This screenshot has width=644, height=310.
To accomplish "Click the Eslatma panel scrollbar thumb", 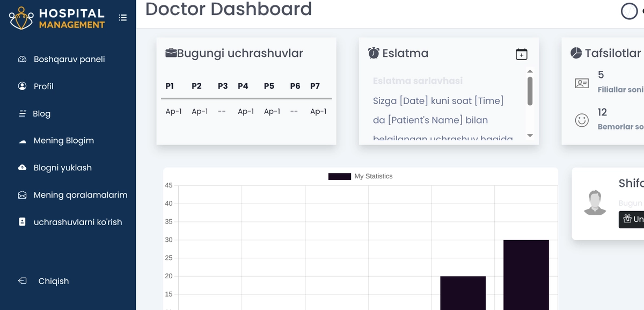I will 530,91.
